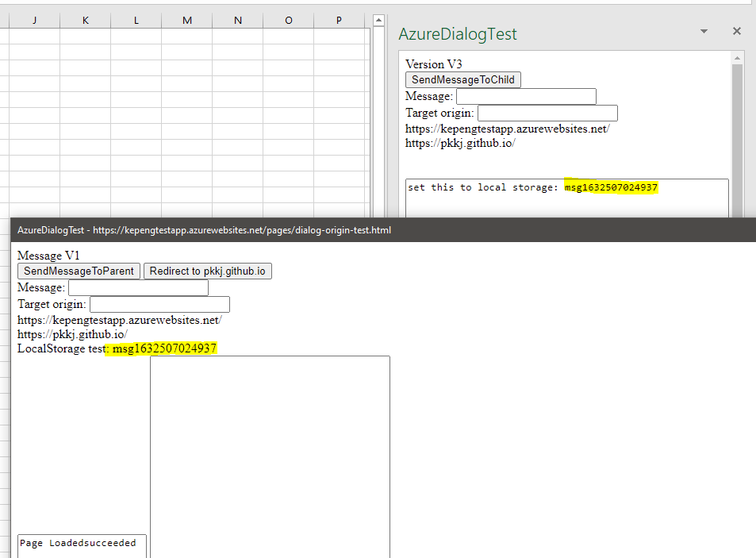Open the kepengtestapp.azurewebsites.net link in pane

pos(508,128)
